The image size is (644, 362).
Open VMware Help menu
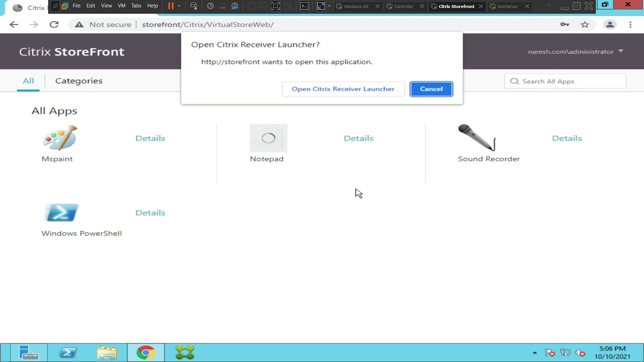152,6
